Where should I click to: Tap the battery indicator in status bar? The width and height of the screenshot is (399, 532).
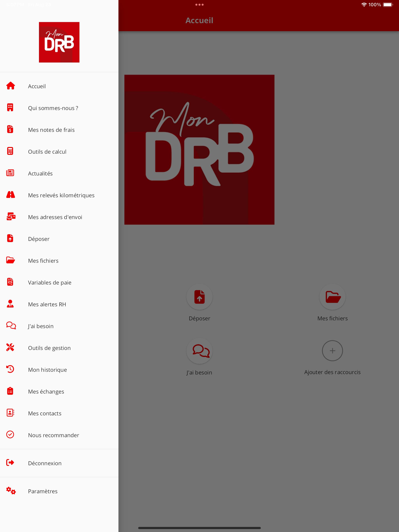click(388, 4)
